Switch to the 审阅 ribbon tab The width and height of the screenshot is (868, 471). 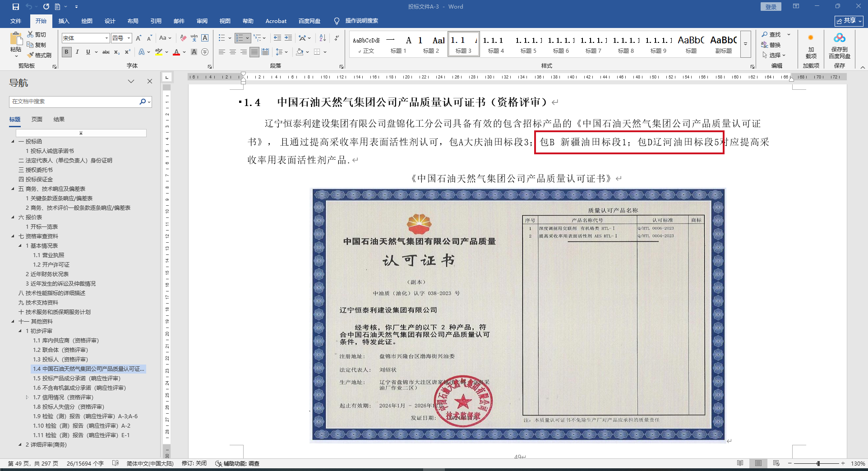pos(202,21)
